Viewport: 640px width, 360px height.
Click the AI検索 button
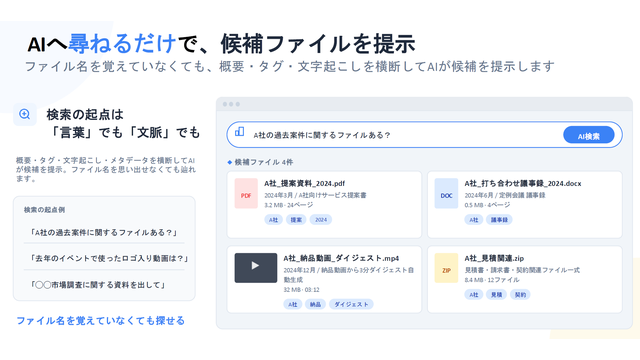tap(589, 136)
